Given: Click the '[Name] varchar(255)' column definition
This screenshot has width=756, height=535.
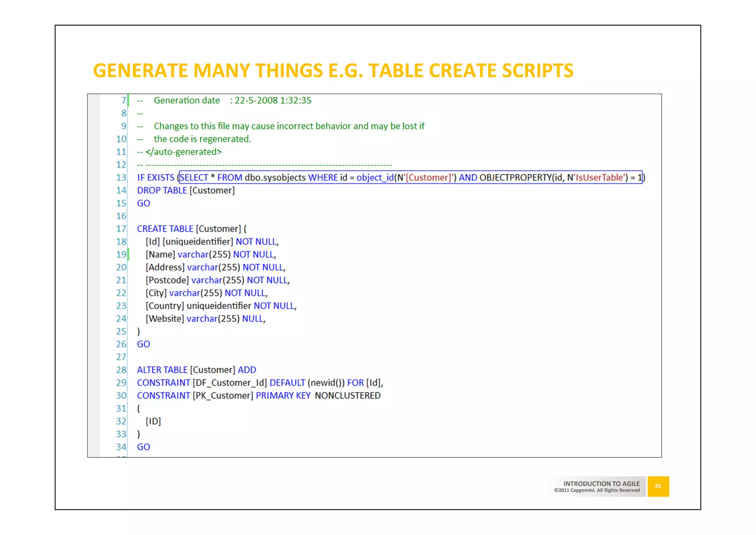Looking at the screenshot, I should point(211,255).
